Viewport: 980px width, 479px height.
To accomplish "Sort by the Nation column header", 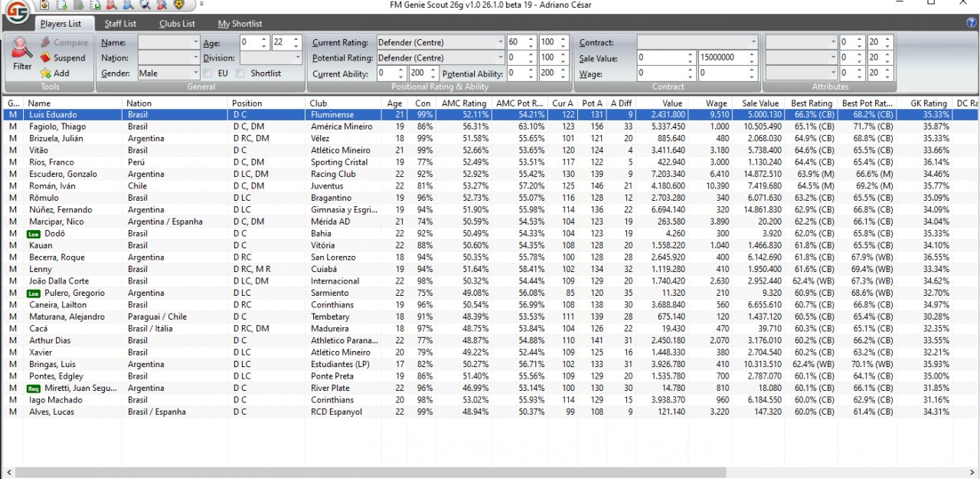I will 175,103.
